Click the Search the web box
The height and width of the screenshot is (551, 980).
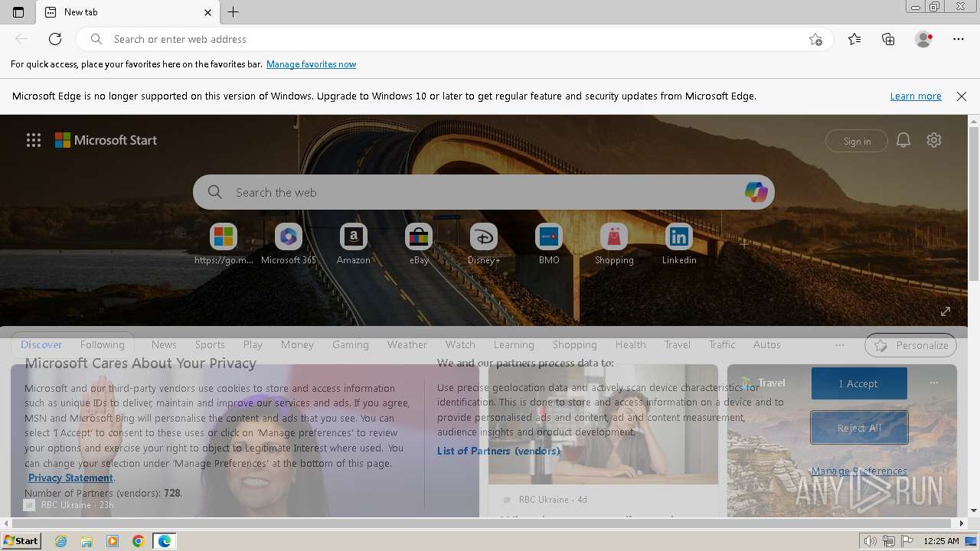pyautogui.click(x=483, y=192)
